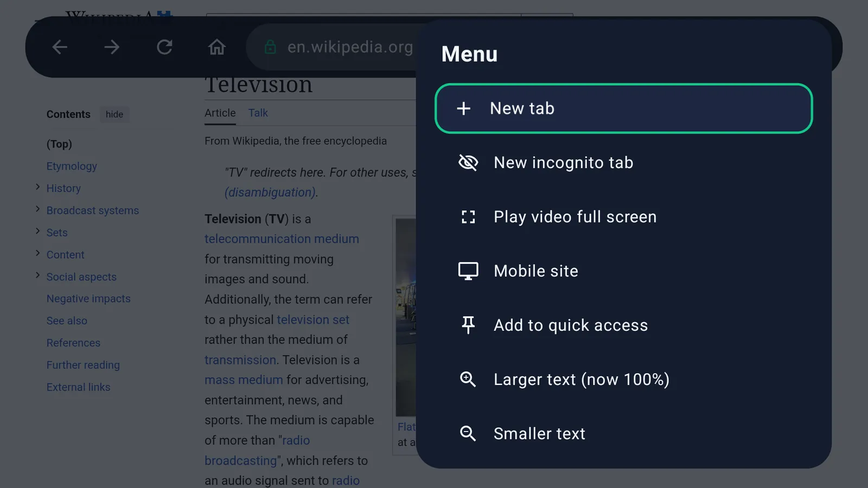Click the green padlock security icon

point(270,47)
